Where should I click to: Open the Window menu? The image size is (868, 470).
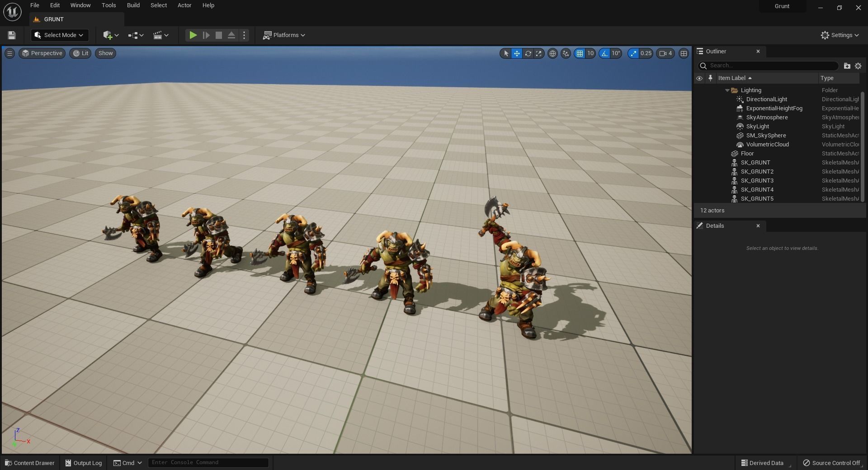click(80, 5)
